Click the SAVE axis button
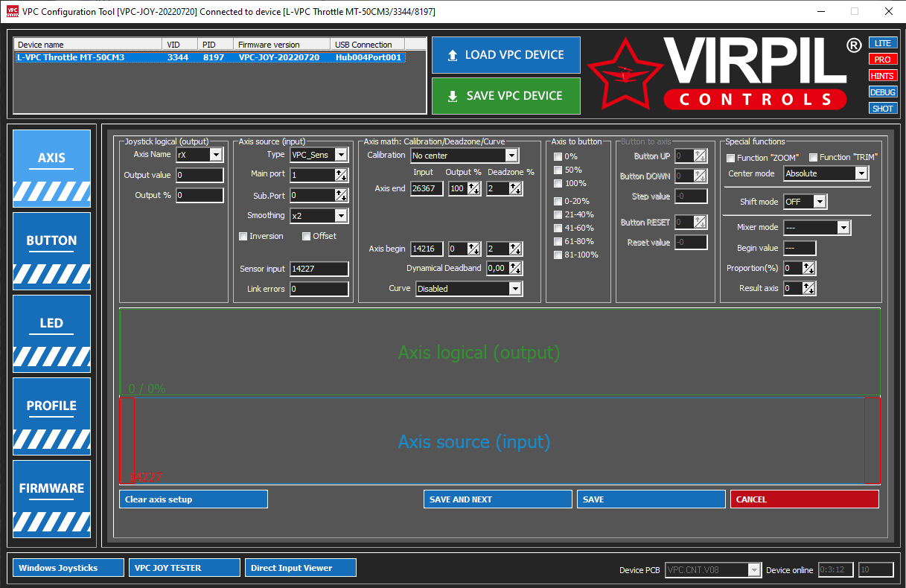This screenshot has height=588, width=906. (651, 499)
